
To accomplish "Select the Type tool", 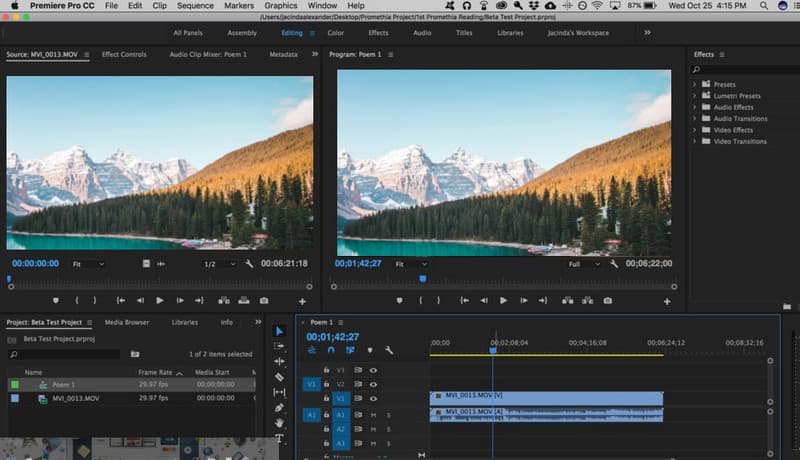I will pyautogui.click(x=279, y=438).
